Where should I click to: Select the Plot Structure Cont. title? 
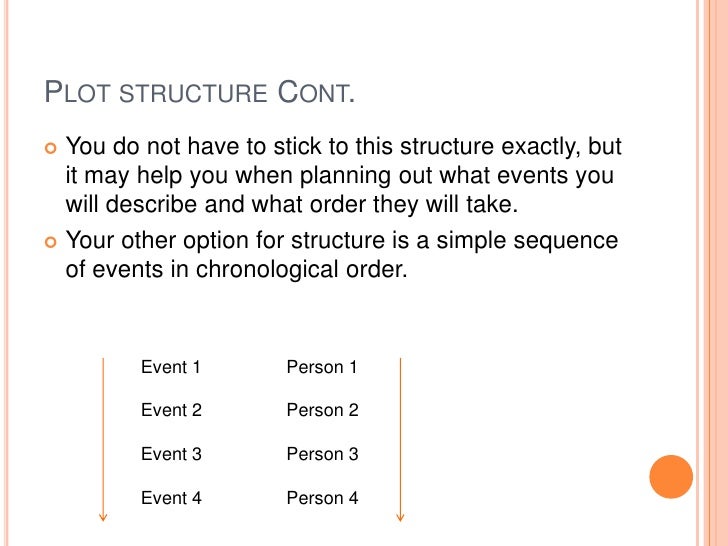coord(200,92)
